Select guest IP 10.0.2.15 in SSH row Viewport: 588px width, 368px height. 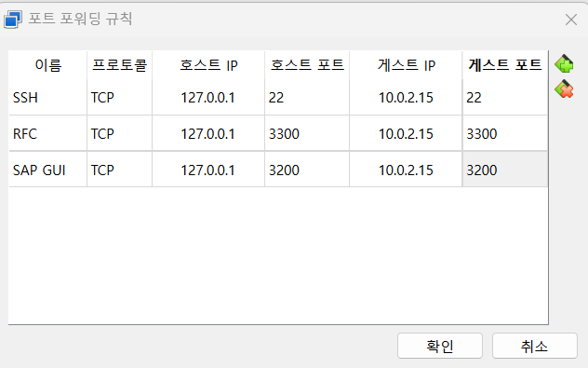click(x=406, y=97)
